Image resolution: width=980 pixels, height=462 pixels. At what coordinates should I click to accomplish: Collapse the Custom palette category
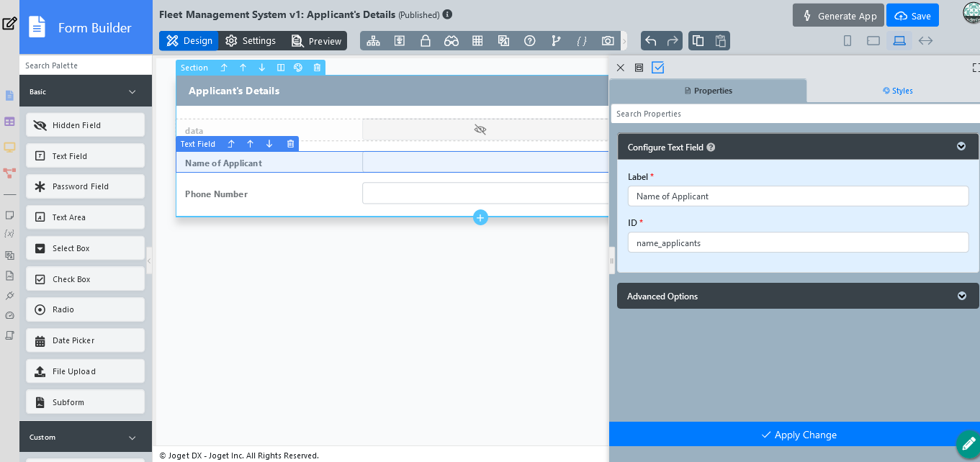coord(132,437)
